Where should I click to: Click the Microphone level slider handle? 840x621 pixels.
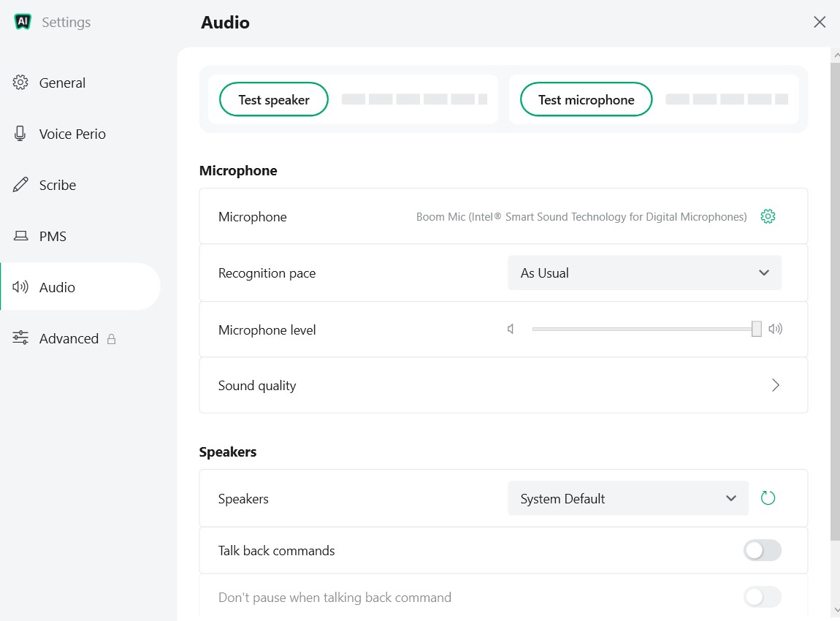point(756,329)
